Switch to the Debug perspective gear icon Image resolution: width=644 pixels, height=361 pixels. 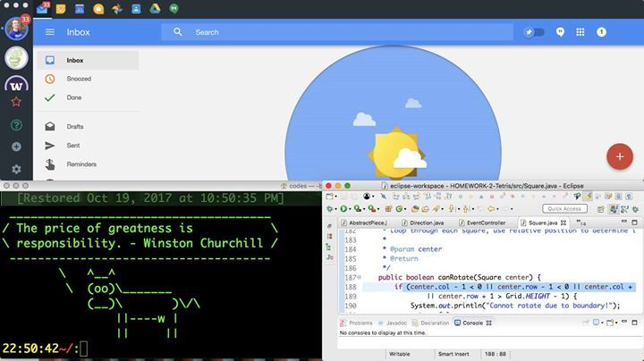click(x=635, y=209)
